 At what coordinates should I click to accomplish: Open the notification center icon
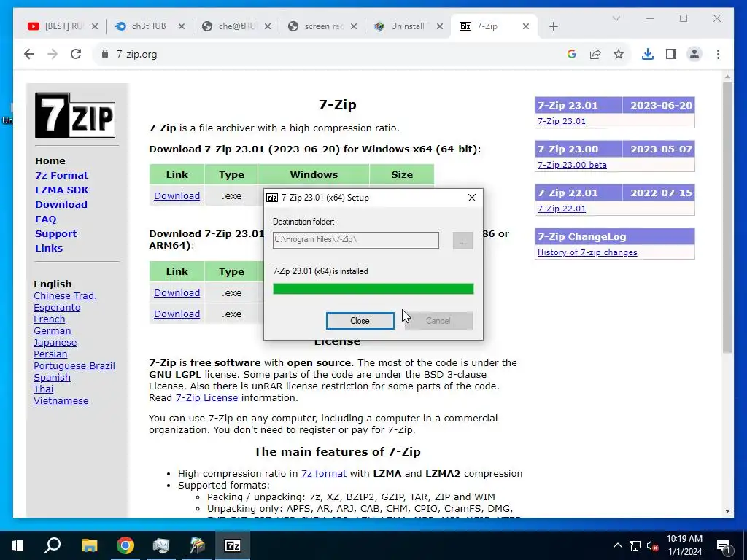[x=724, y=545]
